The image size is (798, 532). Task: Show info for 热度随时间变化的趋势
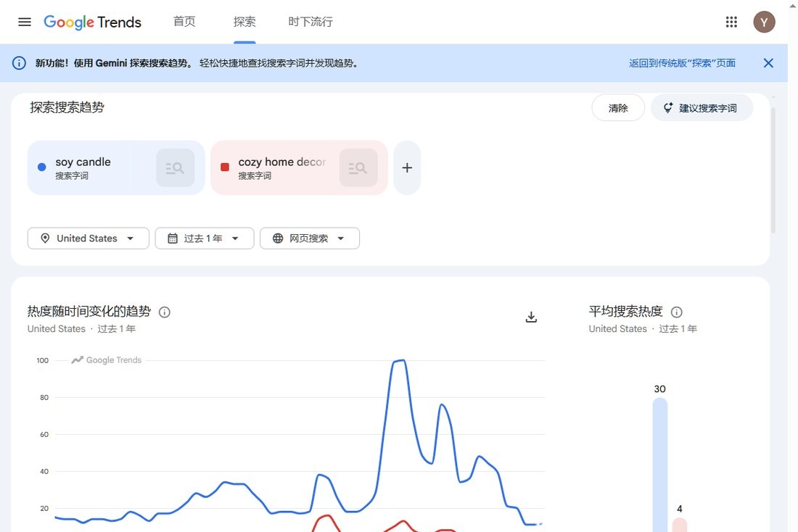[x=165, y=312]
